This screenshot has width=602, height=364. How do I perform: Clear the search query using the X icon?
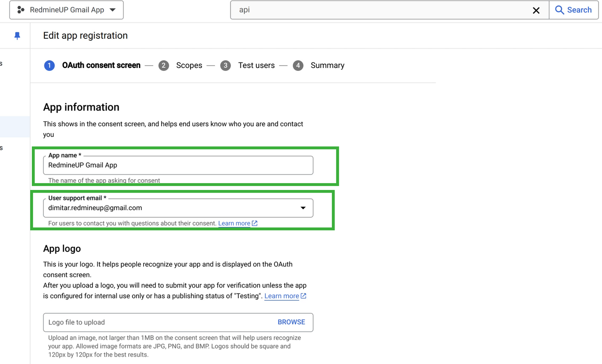[536, 10]
